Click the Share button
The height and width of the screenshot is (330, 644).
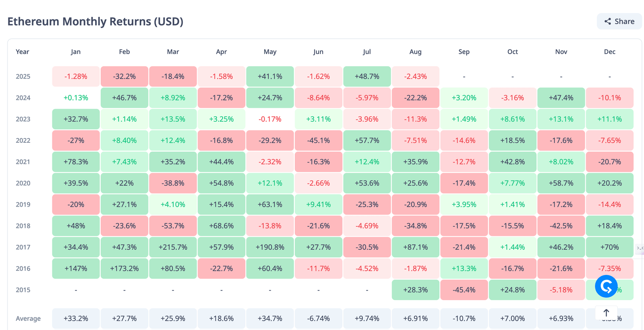[x=619, y=21]
